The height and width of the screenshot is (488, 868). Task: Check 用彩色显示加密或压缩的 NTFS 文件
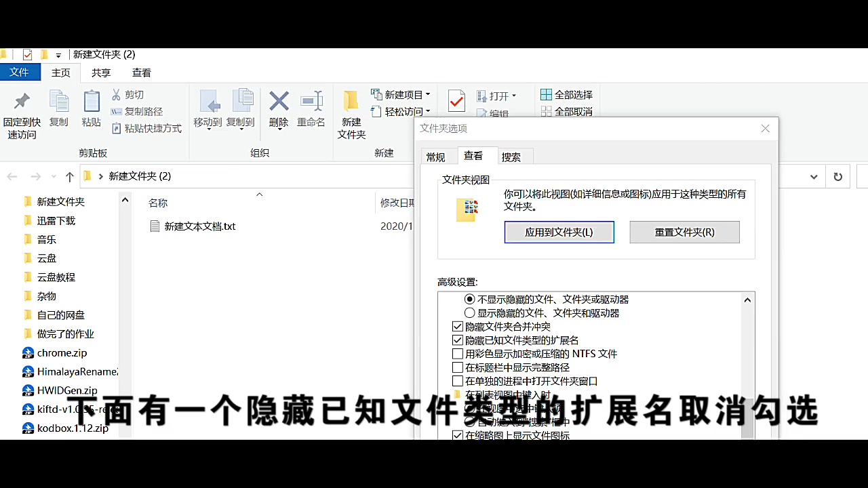point(458,354)
